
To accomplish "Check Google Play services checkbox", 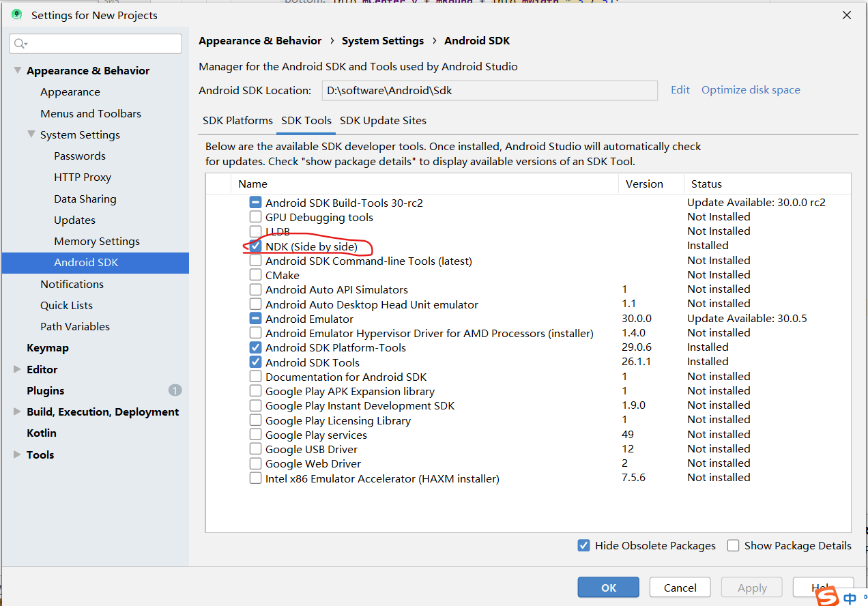I will pyautogui.click(x=255, y=435).
